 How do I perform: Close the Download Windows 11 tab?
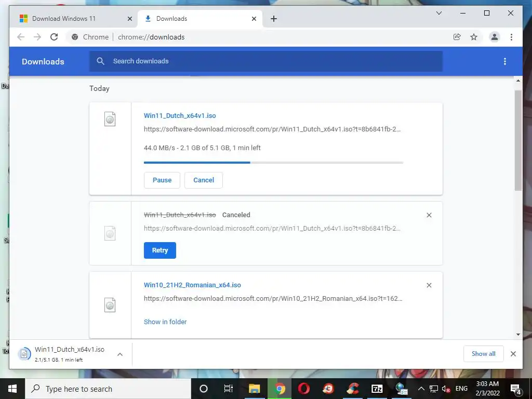pyautogui.click(x=129, y=19)
